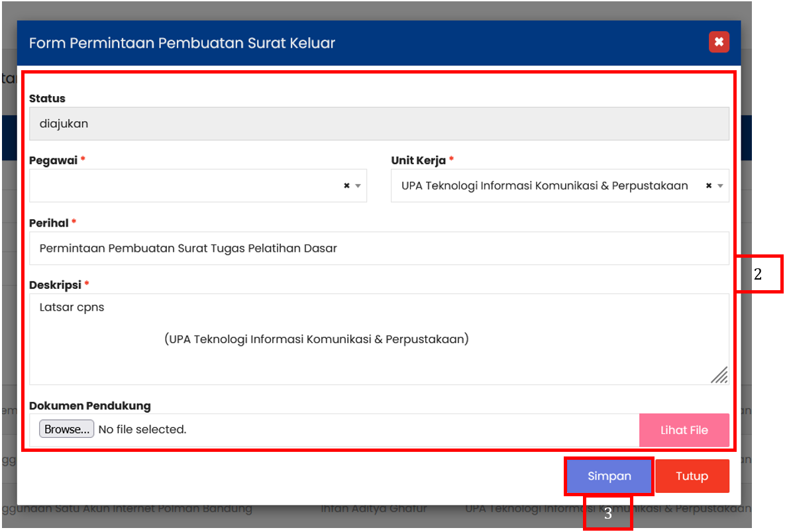787x532 pixels.
Task: Click the disabled Status field showing diajukan
Action: click(379, 124)
